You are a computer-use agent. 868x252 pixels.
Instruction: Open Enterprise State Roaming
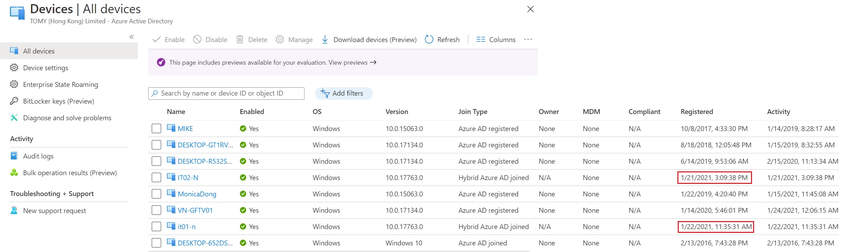point(60,84)
